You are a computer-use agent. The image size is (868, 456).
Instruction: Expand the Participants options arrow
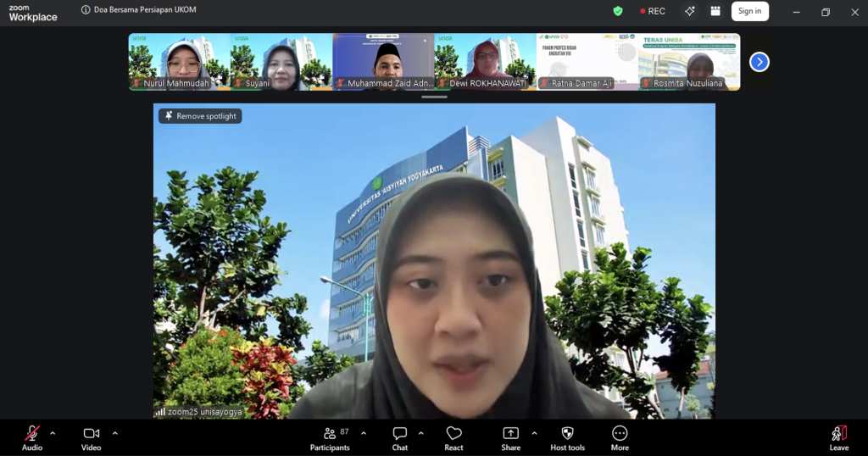pyautogui.click(x=364, y=433)
